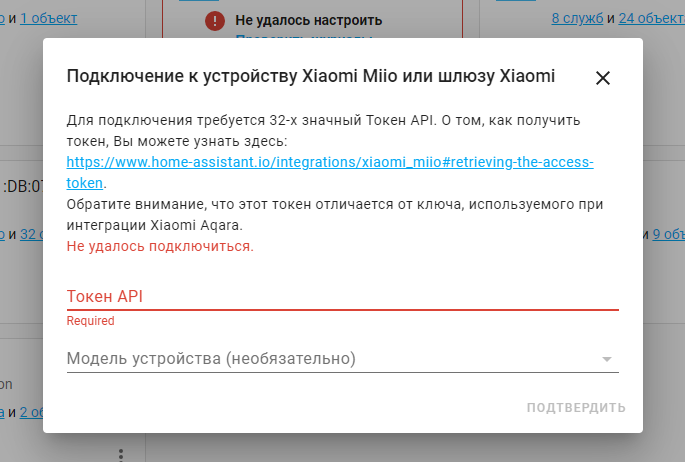The height and width of the screenshot is (462, 685).
Task: Click the dialog title Подключение к устройству
Action: pyautogui.click(x=311, y=76)
